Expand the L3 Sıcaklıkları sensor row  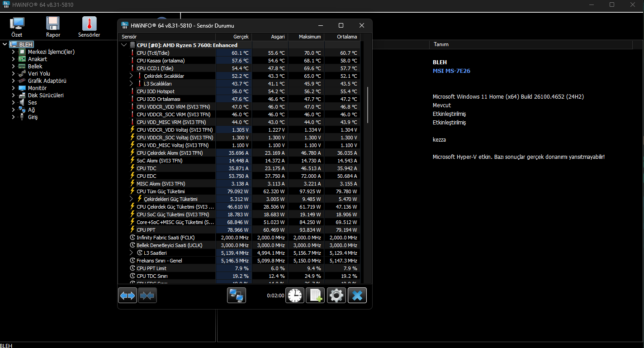point(132,84)
